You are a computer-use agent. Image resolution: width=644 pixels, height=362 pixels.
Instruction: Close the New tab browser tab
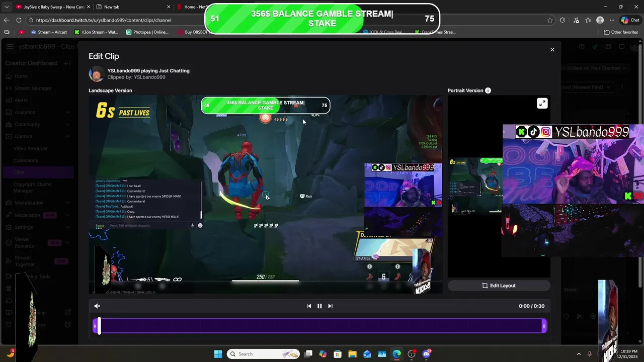coord(169,7)
